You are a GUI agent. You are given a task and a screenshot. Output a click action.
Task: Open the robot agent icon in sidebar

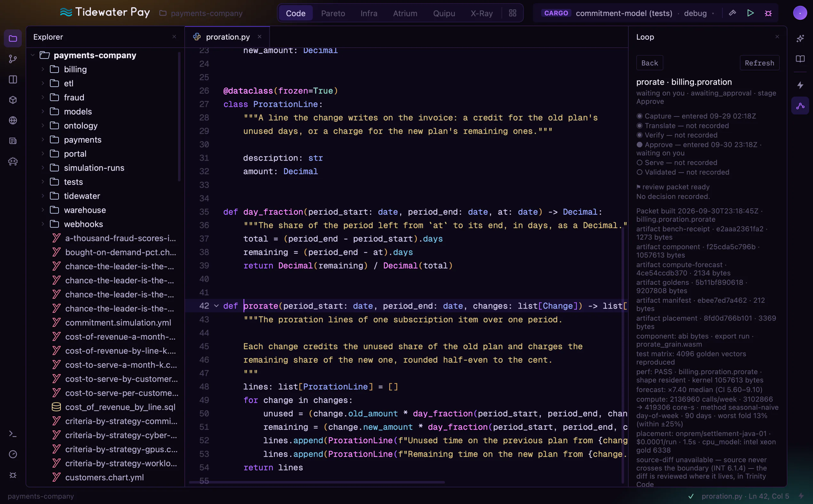pos(13,161)
